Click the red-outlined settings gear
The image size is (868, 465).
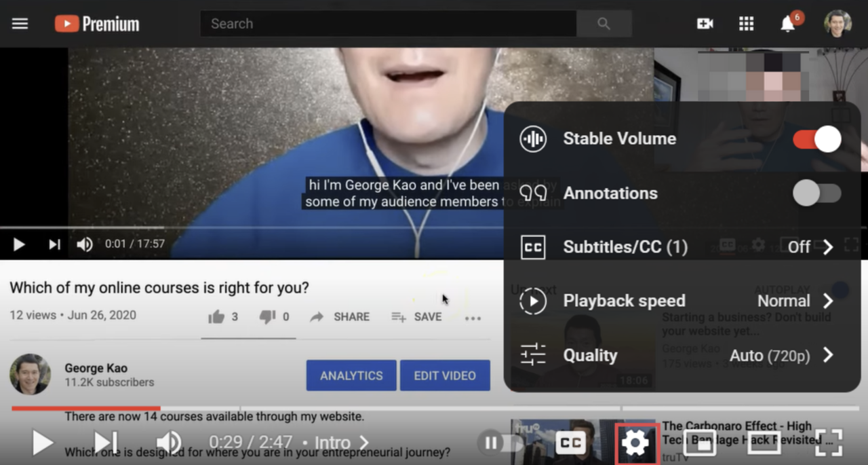pyautogui.click(x=635, y=443)
